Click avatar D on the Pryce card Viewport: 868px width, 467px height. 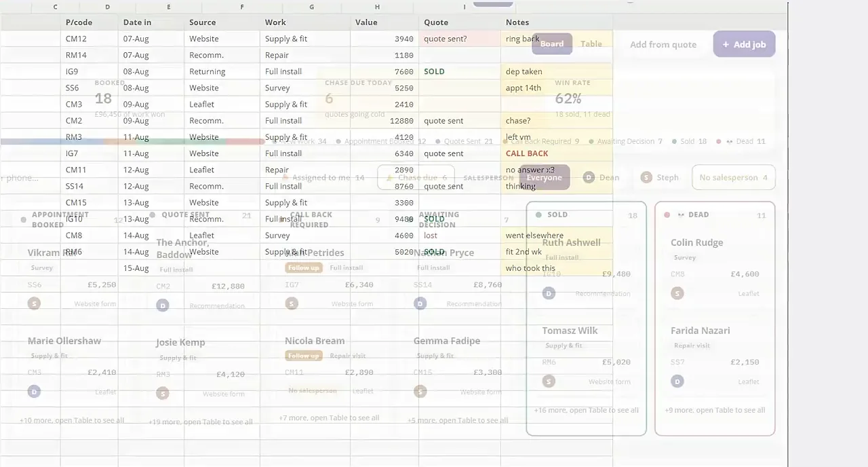(x=420, y=303)
